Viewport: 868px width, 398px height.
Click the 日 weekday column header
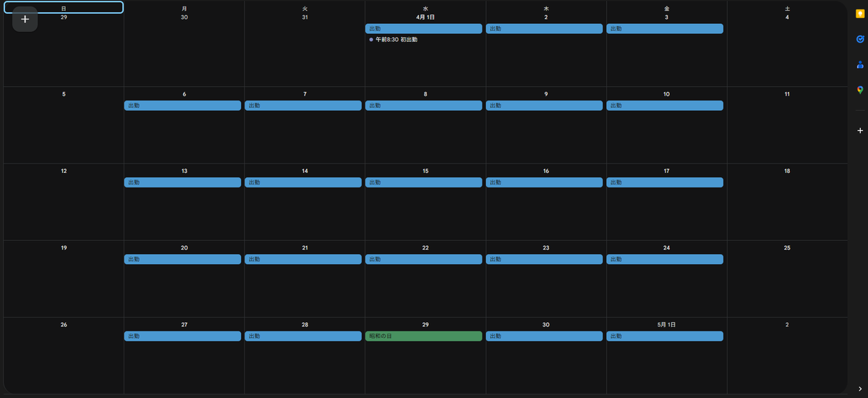pos(64,8)
